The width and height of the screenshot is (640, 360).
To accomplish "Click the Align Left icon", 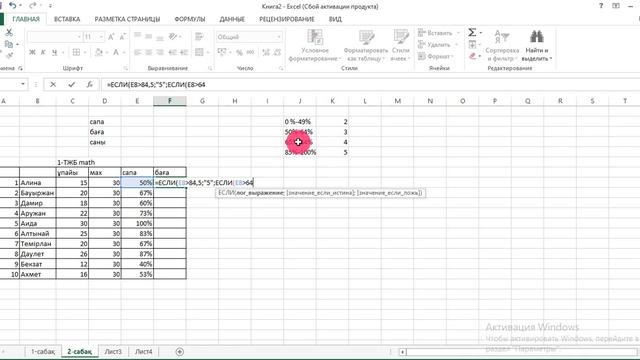I will 138,52.
